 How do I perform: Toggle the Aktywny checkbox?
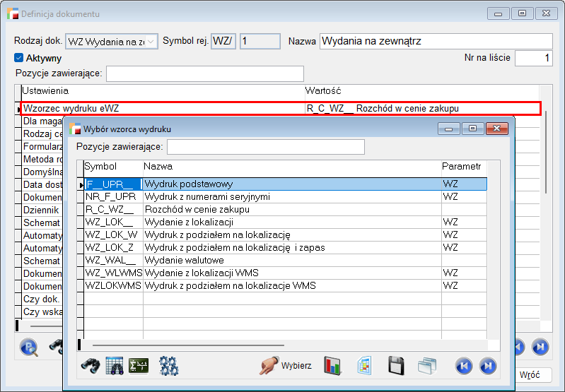(19, 58)
